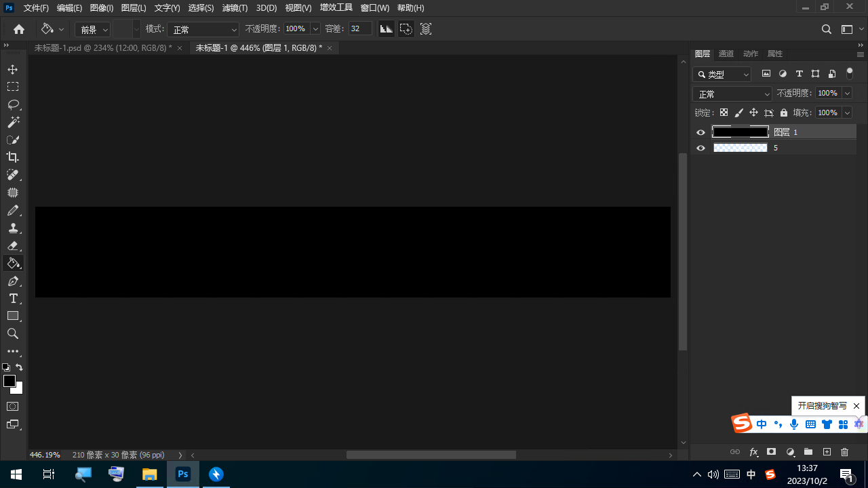Switch to 未标题-1.psd document tab
This screenshot has height=488, width=868.
[x=103, y=48]
